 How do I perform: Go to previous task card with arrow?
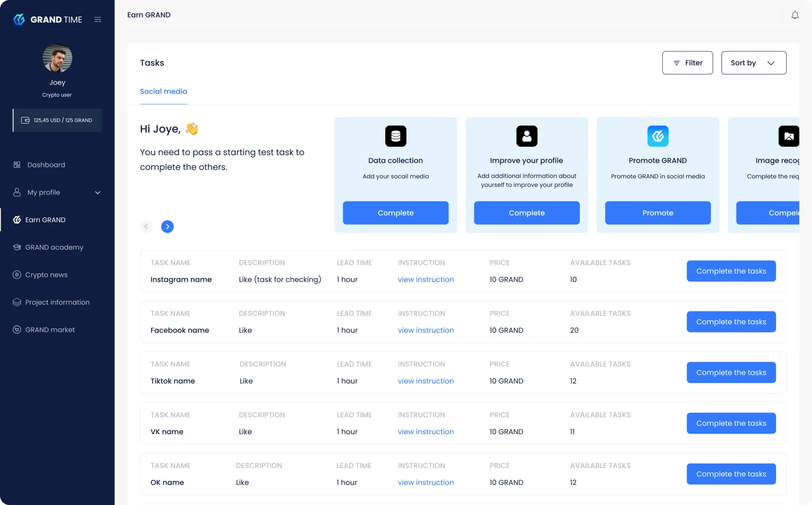146,227
